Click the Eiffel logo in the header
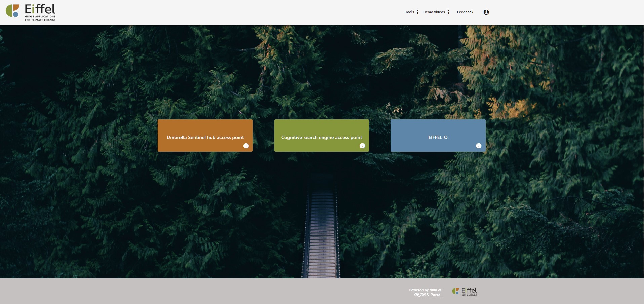The width and height of the screenshot is (644, 304). click(40, 9)
